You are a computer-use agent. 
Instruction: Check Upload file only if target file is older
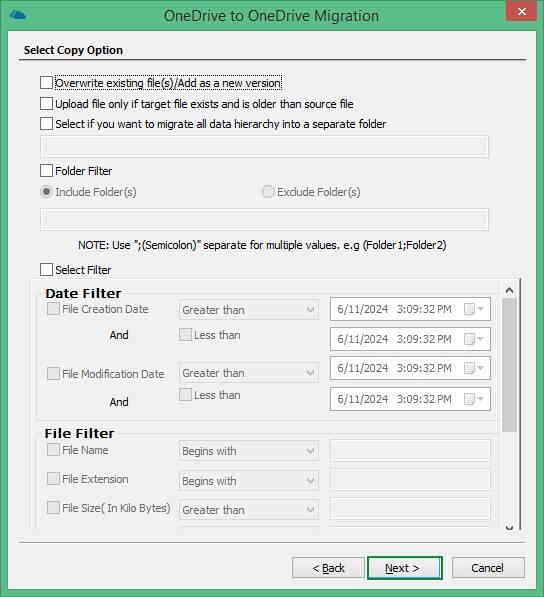[x=46, y=104]
